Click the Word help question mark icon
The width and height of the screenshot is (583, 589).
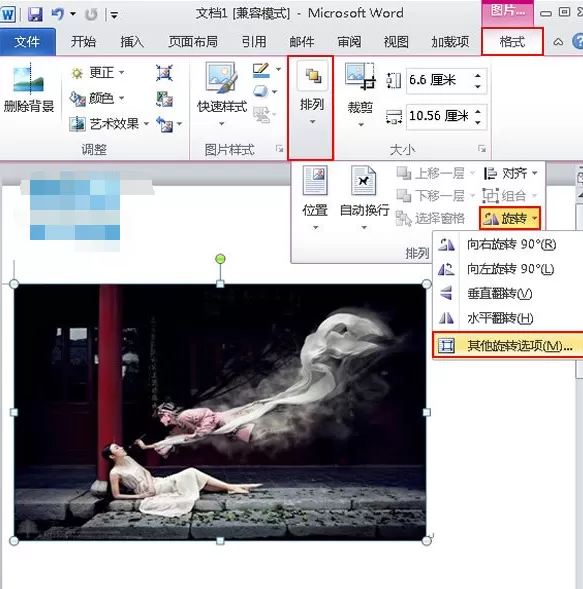(578, 41)
